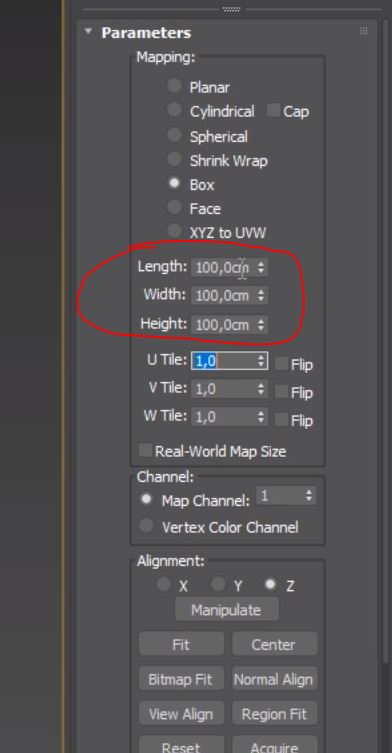Click the Width spinner arrows
392x753 pixels.
pyautogui.click(x=261, y=295)
